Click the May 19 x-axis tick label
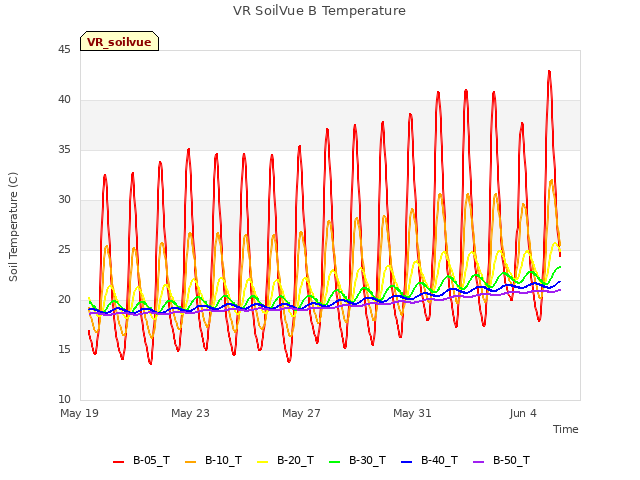This screenshot has width=640, height=480. 80,413
